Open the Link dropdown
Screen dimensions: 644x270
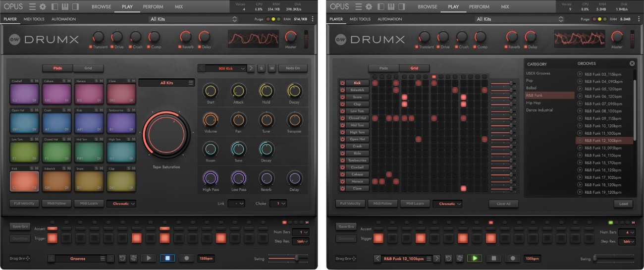point(236,204)
